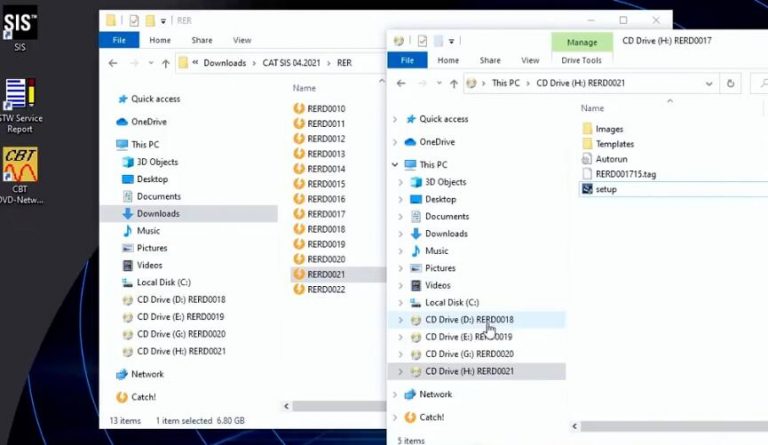Switch to the View tab in front window

pos(530,60)
